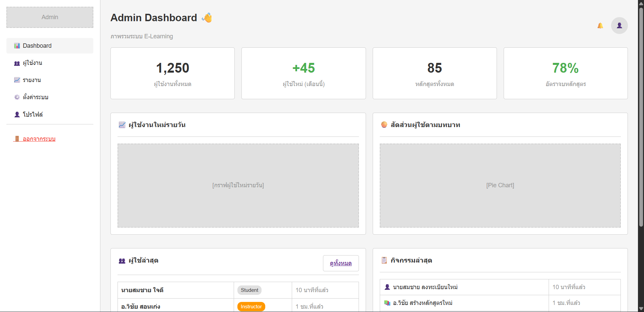
Task: Select ตั้งค่าระบบ in the sidebar
Action: click(36, 97)
